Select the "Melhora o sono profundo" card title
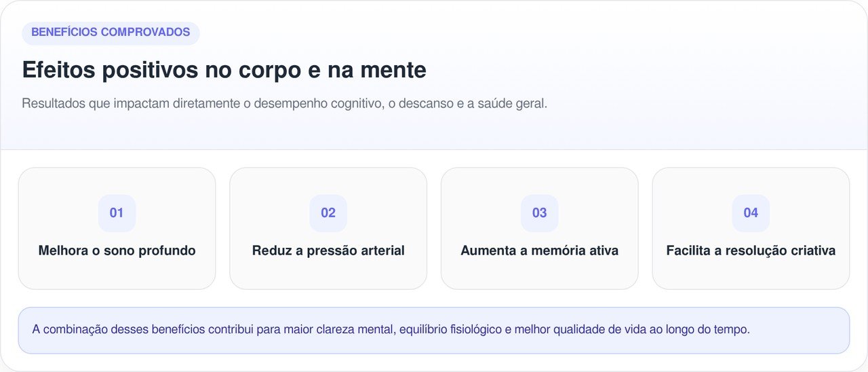Viewport: 868px width, 372px height. point(117,250)
